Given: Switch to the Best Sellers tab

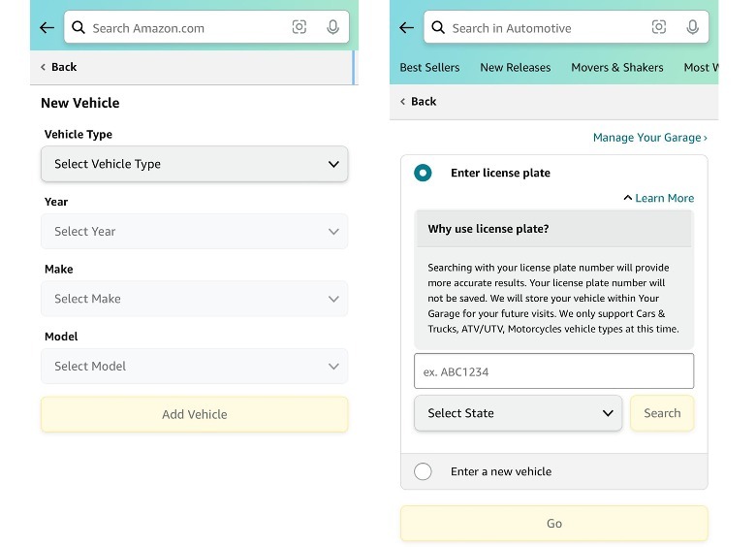Looking at the screenshot, I should [x=429, y=67].
